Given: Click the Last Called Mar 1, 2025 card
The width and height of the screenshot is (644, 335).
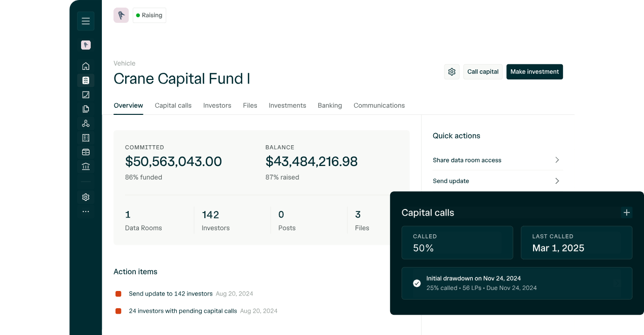Looking at the screenshot, I should coord(577,243).
